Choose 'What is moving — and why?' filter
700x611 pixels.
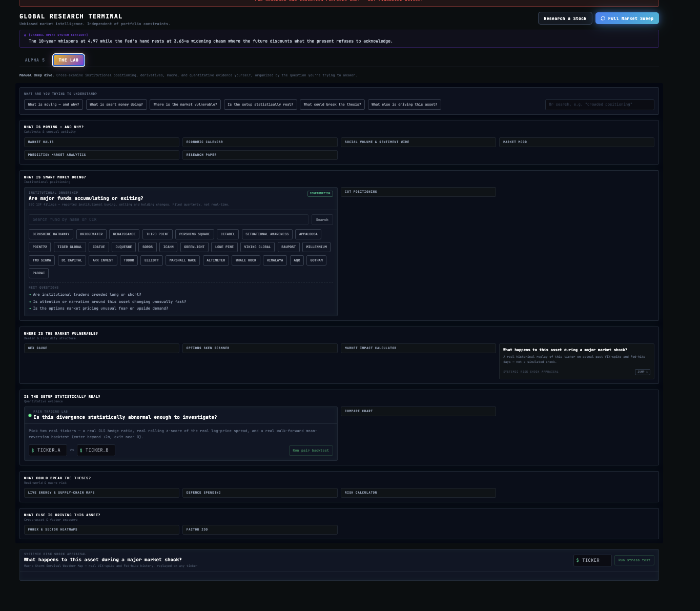click(x=54, y=105)
